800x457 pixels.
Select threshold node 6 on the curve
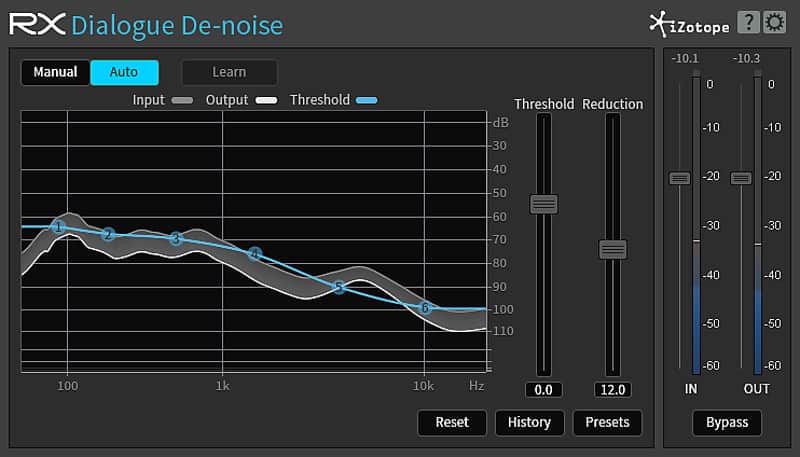[x=425, y=308]
